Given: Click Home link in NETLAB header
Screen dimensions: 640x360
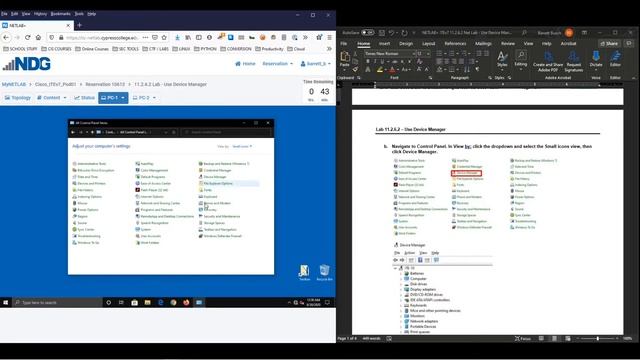Looking at the screenshot, I should [x=245, y=64].
